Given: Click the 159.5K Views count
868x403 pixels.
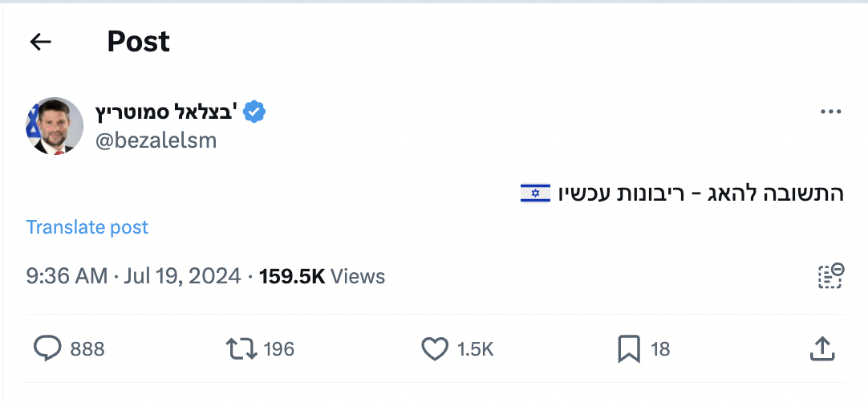Looking at the screenshot, I should tap(322, 276).
